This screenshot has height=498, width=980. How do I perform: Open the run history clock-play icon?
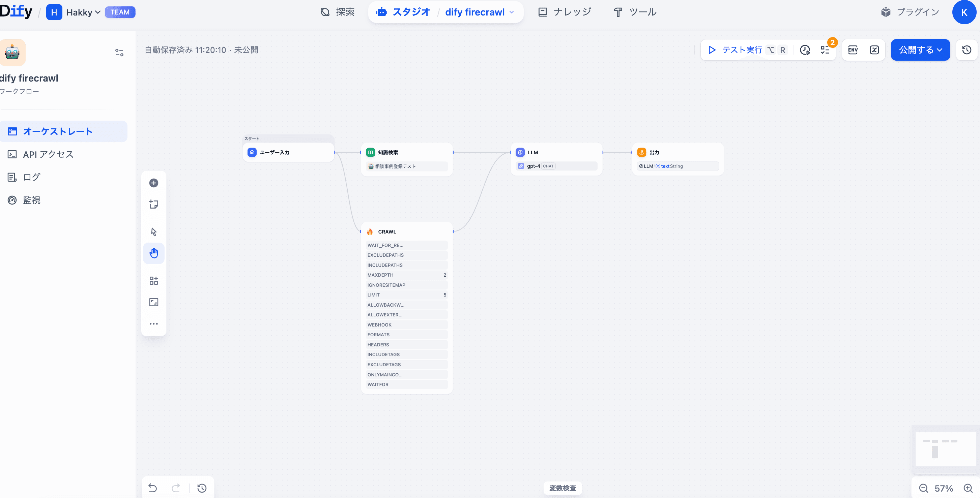click(x=805, y=50)
